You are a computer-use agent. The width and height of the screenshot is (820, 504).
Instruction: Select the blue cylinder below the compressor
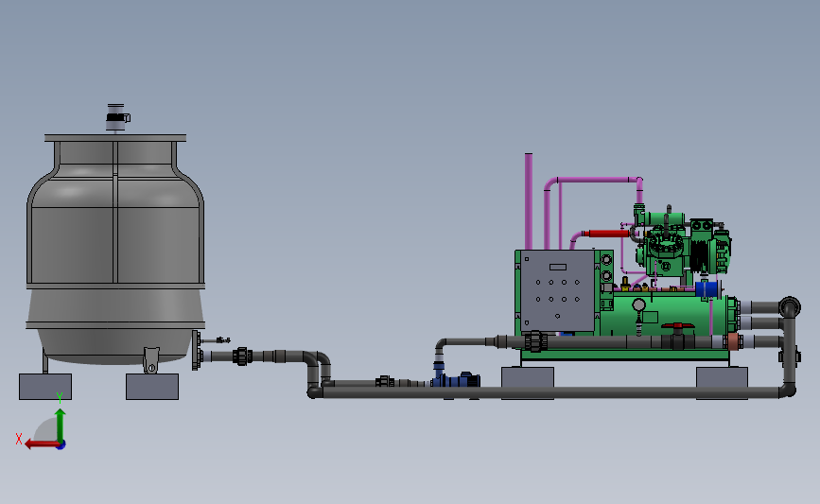[x=707, y=289]
